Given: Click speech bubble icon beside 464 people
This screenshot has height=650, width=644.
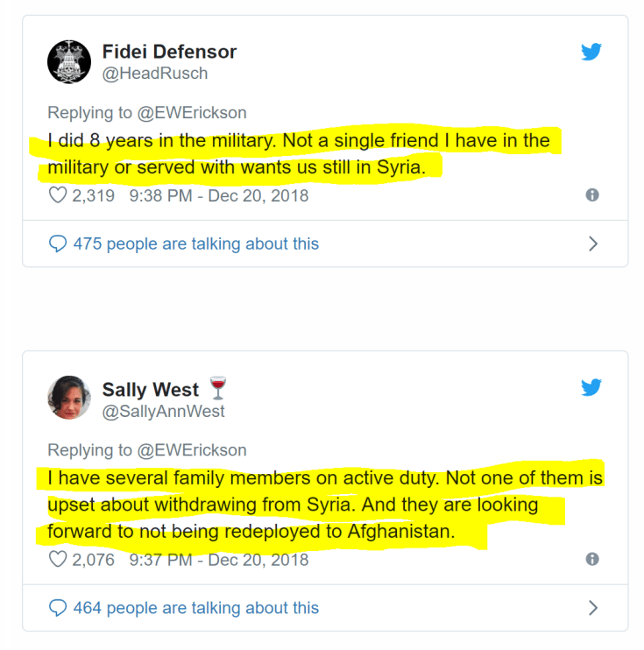Looking at the screenshot, I should pyautogui.click(x=58, y=608).
